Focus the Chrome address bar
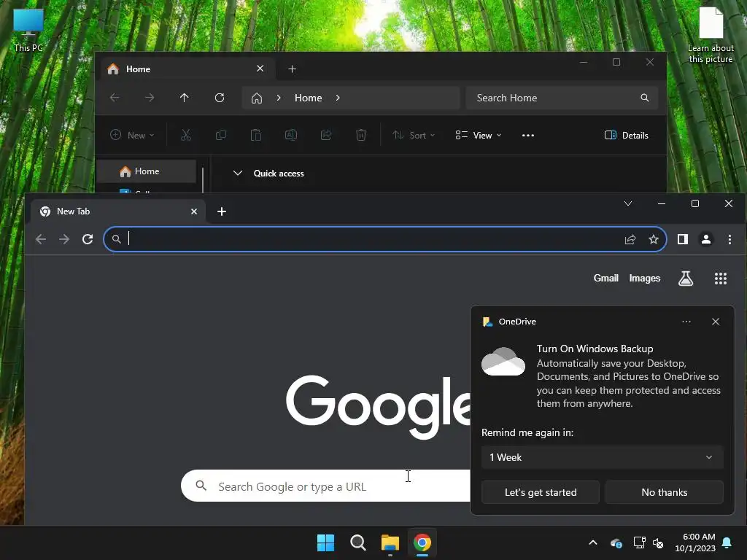This screenshot has height=560, width=747. pyautogui.click(x=385, y=239)
